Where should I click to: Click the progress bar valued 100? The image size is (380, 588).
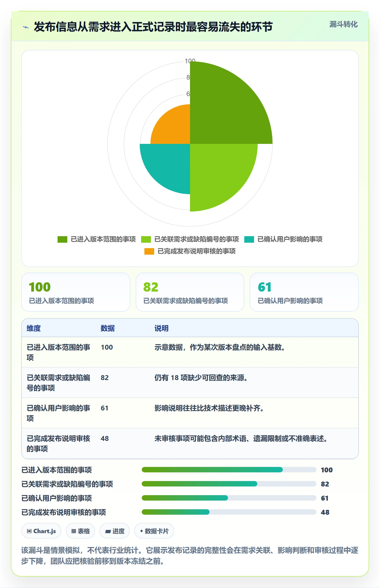(229, 470)
